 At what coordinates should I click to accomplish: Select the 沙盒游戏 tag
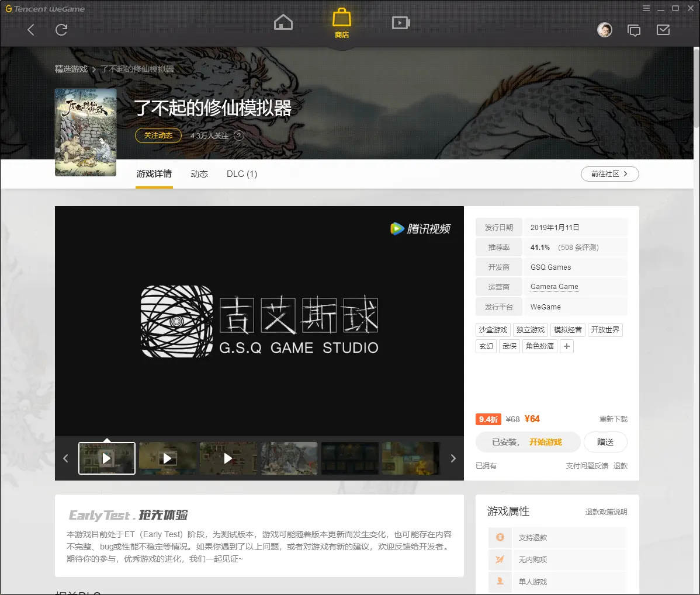(x=493, y=330)
